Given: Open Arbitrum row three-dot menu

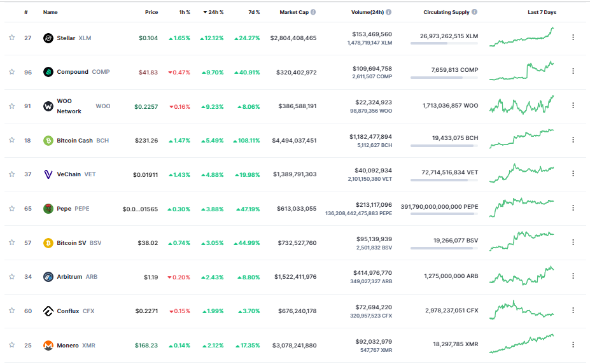Looking at the screenshot, I should (x=573, y=276).
